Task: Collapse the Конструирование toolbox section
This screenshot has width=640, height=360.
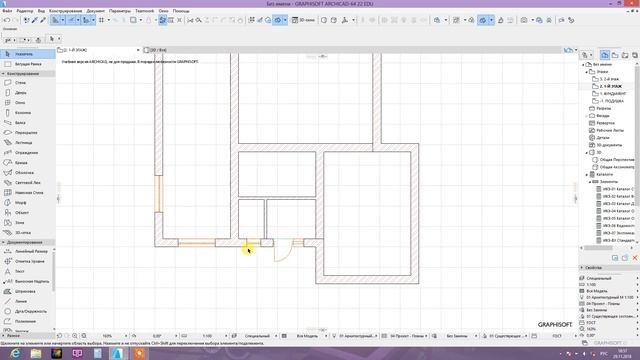Action: click(27, 74)
